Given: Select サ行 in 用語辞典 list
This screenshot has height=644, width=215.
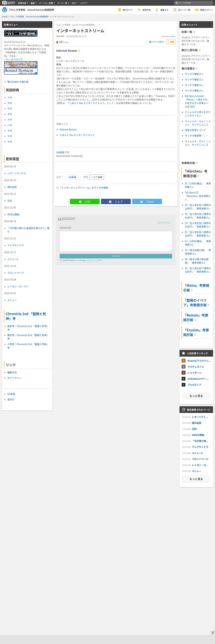Looking at the screenshot, I should (10, 109).
